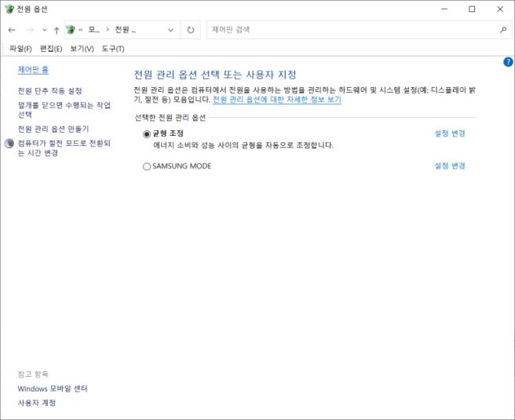Screen dimensions: 515x420
Task: Select the 균형 조정 radio button
Action: click(x=147, y=134)
